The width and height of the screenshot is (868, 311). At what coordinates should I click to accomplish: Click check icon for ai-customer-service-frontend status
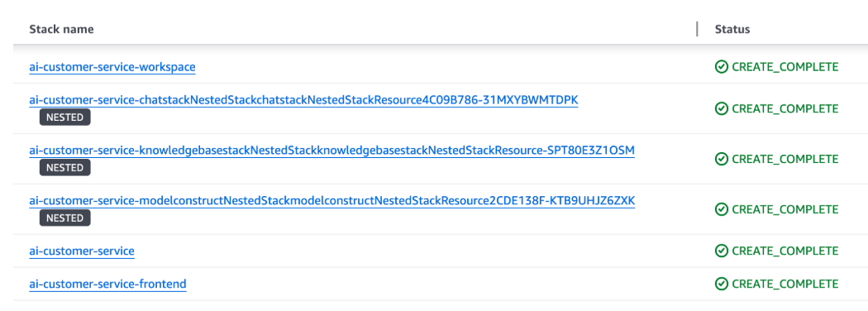coord(722,285)
